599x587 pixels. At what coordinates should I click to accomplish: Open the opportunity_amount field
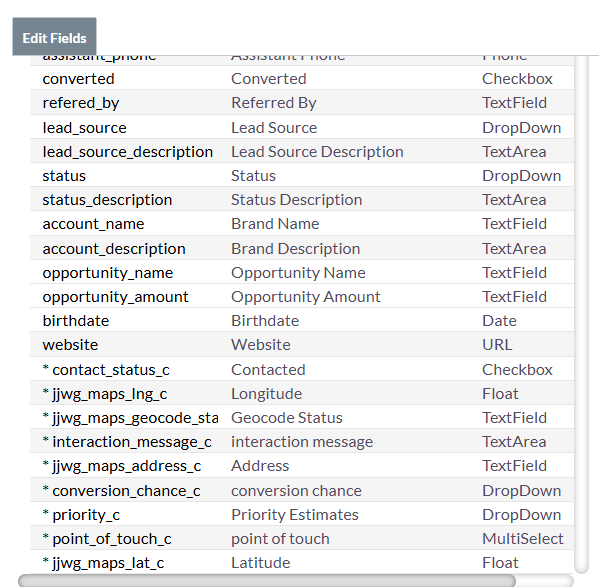coord(115,297)
